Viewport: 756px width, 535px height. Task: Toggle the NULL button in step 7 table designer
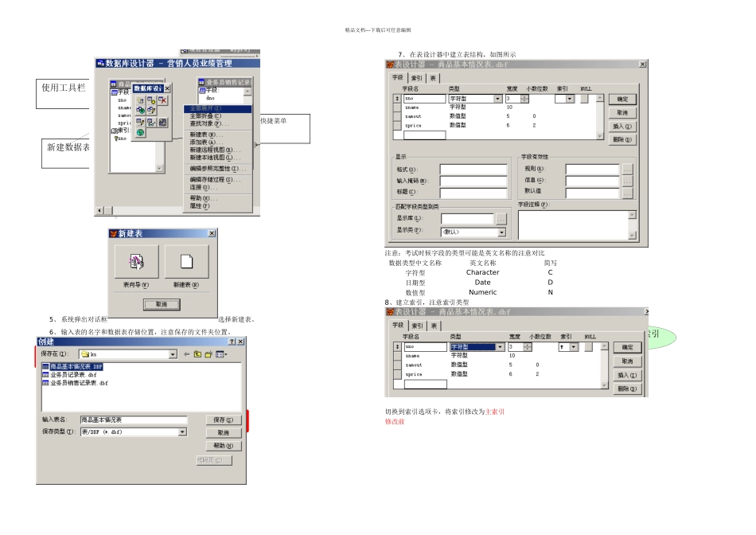[x=584, y=99]
